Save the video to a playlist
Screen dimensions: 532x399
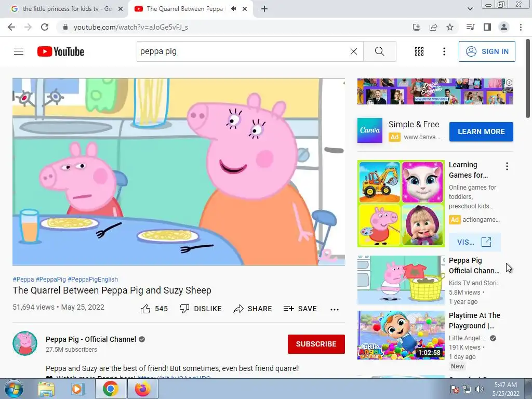300,309
